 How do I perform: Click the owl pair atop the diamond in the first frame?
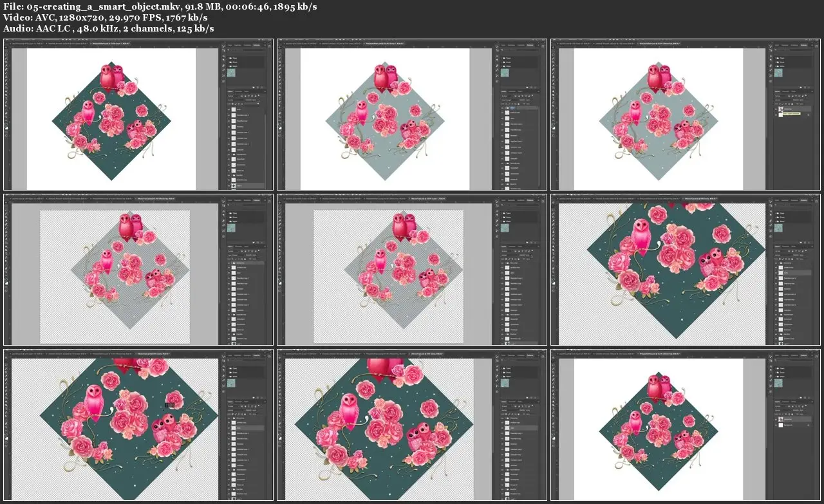(x=112, y=77)
